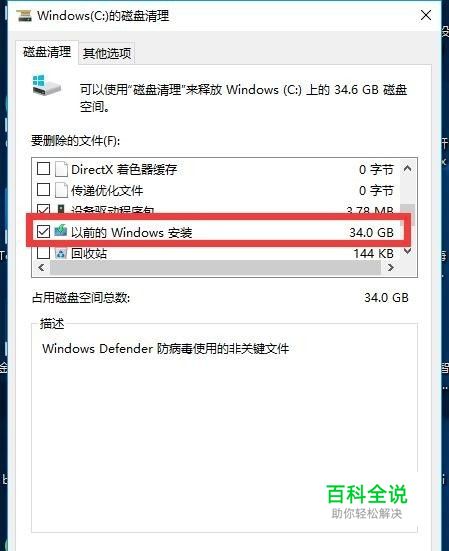
Task: Select the 磁盘清理 tab
Action: (x=47, y=52)
